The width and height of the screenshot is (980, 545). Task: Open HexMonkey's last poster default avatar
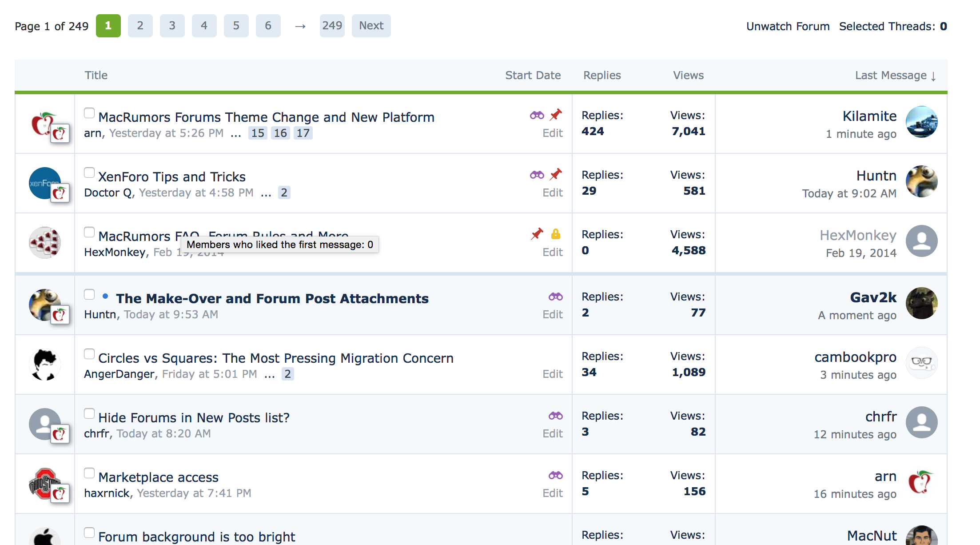922,241
